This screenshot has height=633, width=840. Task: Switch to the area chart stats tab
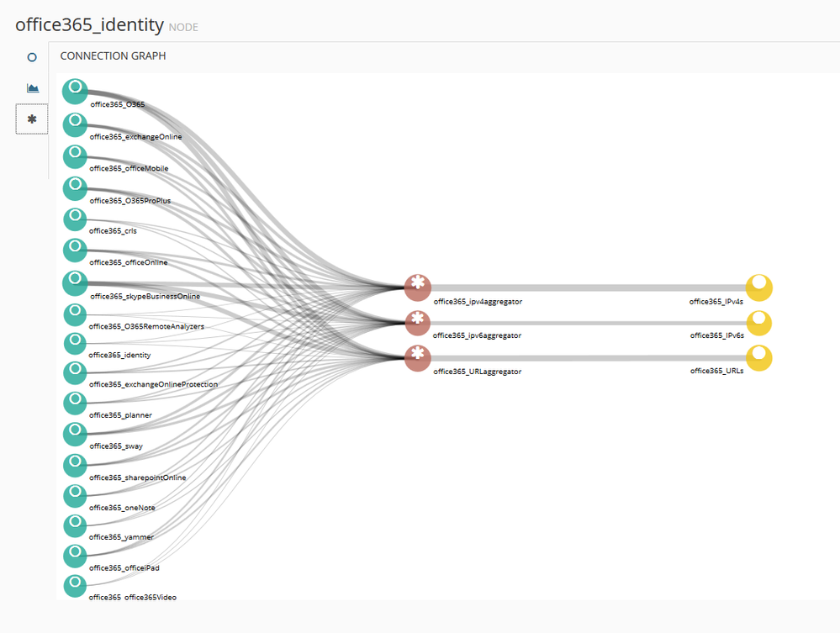[x=32, y=88]
